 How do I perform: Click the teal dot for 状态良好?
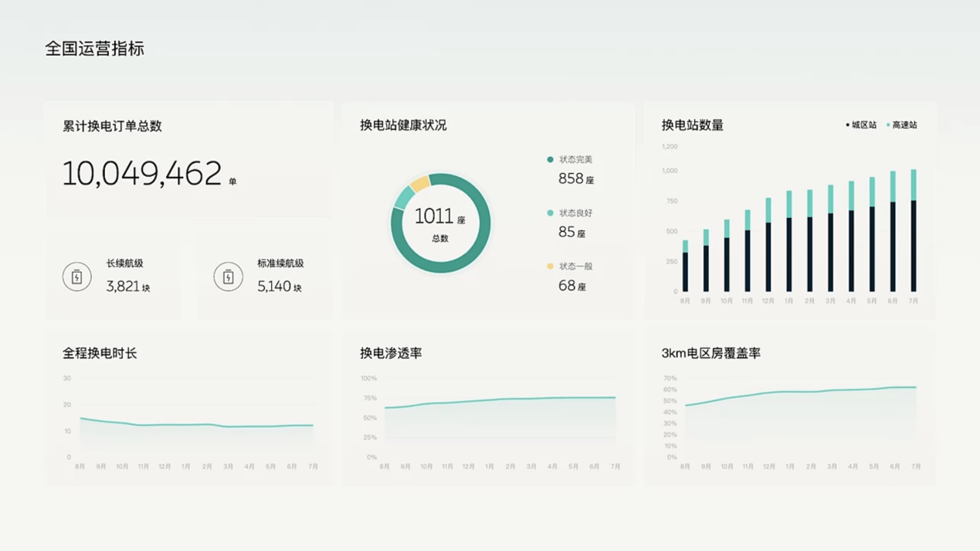(550, 213)
